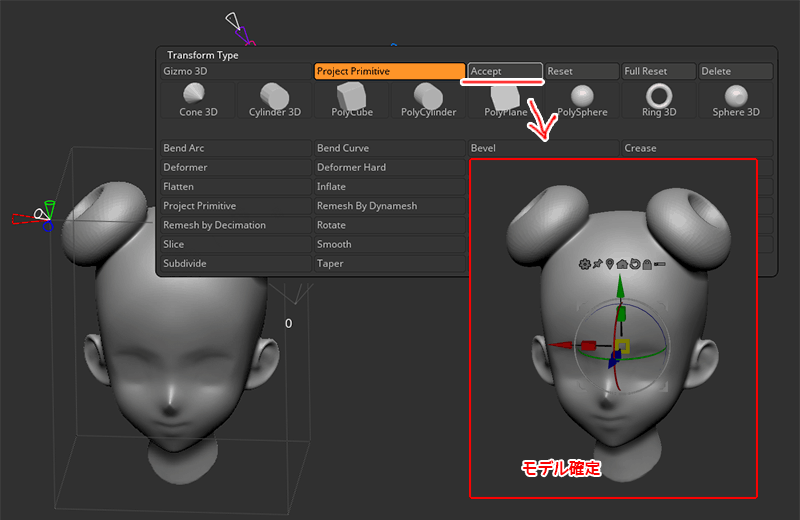This screenshot has width=800, height=520.
Task: Select Remesh By Dynamesh option
Action: [x=389, y=206]
